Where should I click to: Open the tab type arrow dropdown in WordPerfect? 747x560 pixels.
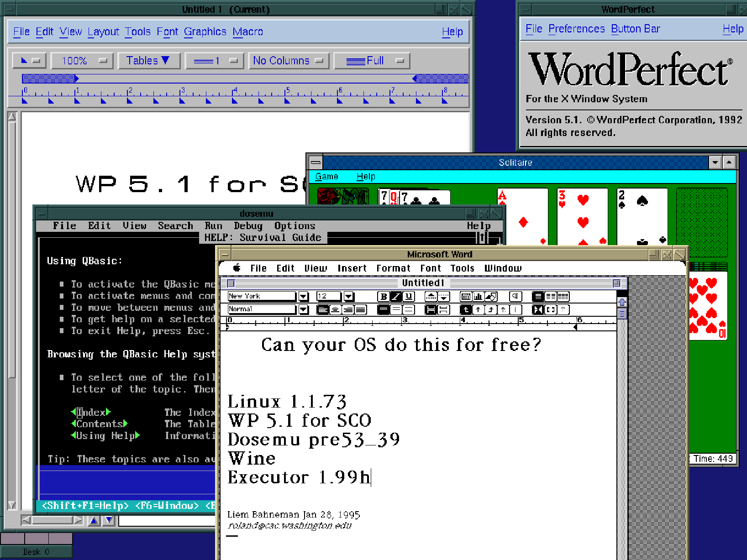(x=29, y=61)
